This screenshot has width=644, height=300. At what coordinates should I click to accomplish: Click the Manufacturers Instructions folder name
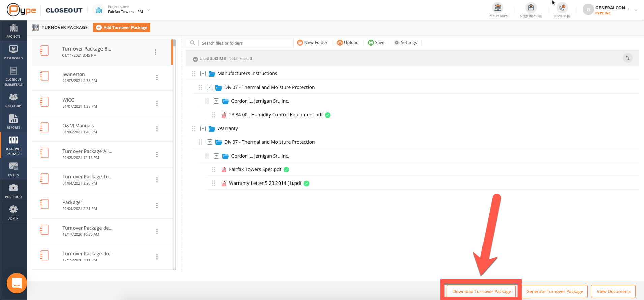(247, 73)
